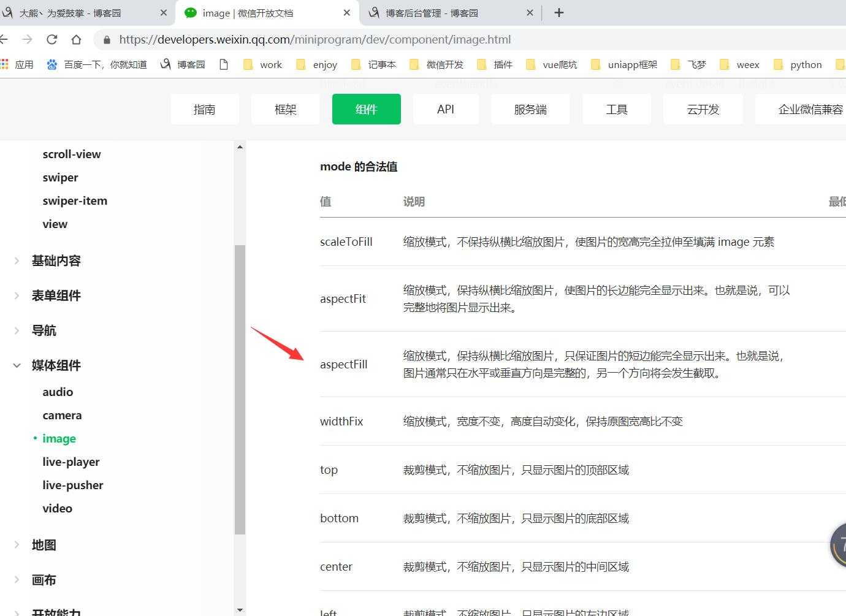Open the Apps grid in bookmarks bar
846x616 pixels.
coord(17,64)
